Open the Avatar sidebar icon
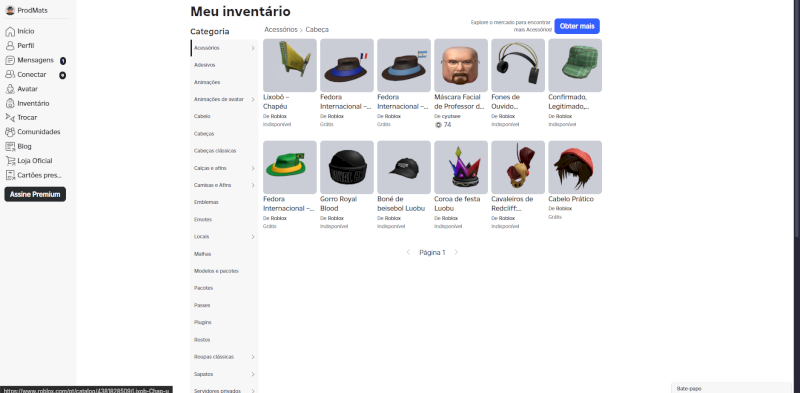 [10, 89]
